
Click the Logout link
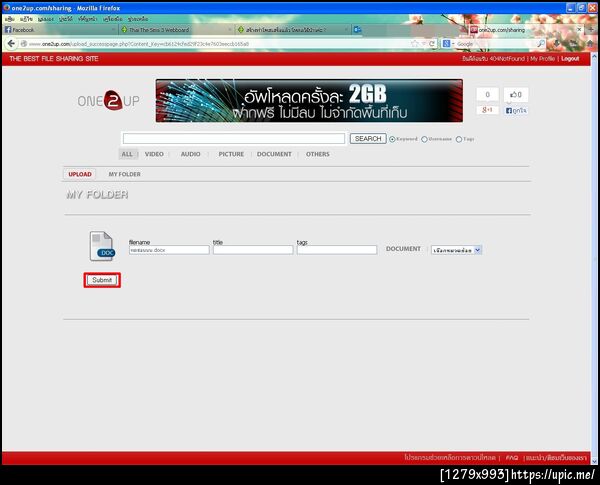tap(570, 59)
